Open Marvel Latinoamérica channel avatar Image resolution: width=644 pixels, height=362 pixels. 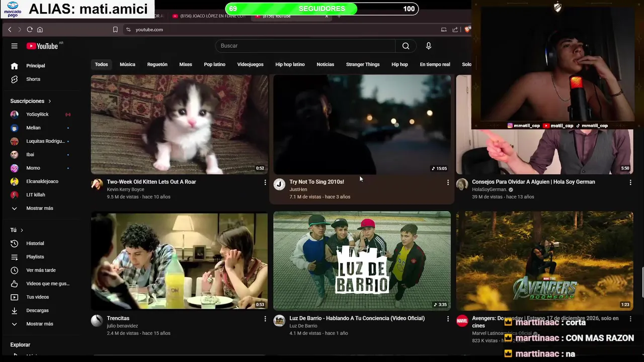[462, 321]
